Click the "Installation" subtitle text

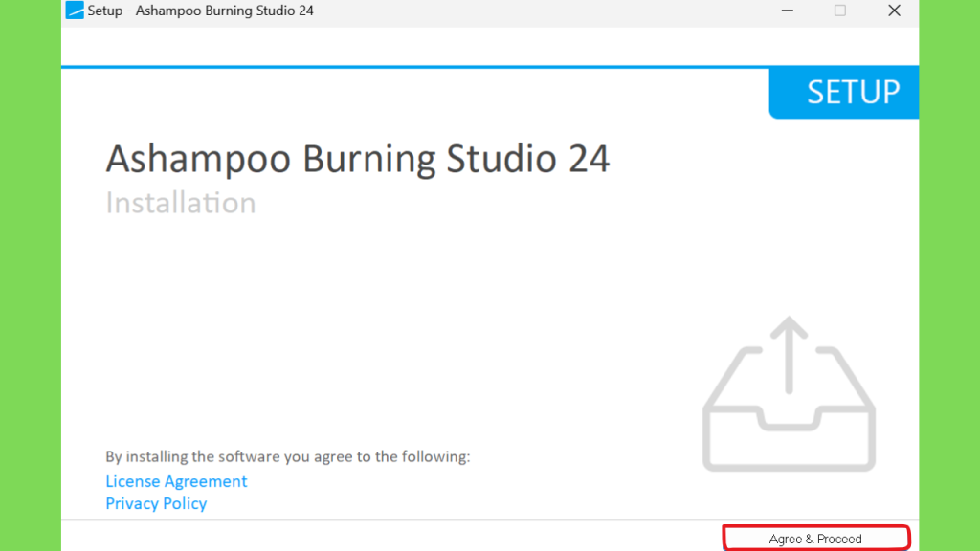tap(181, 203)
